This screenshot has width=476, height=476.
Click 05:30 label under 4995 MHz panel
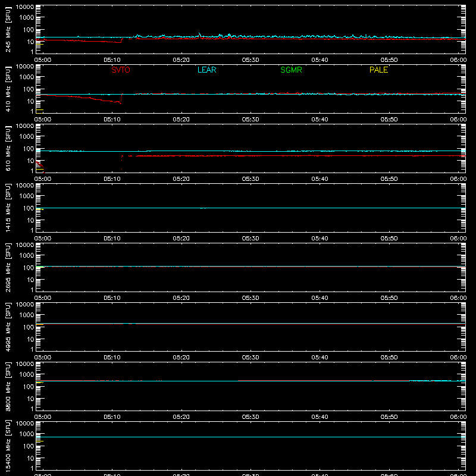pyautogui.click(x=250, y=358)
